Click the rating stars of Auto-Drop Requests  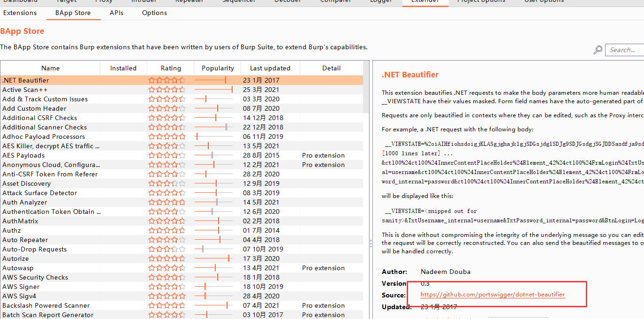coord(167,249)
